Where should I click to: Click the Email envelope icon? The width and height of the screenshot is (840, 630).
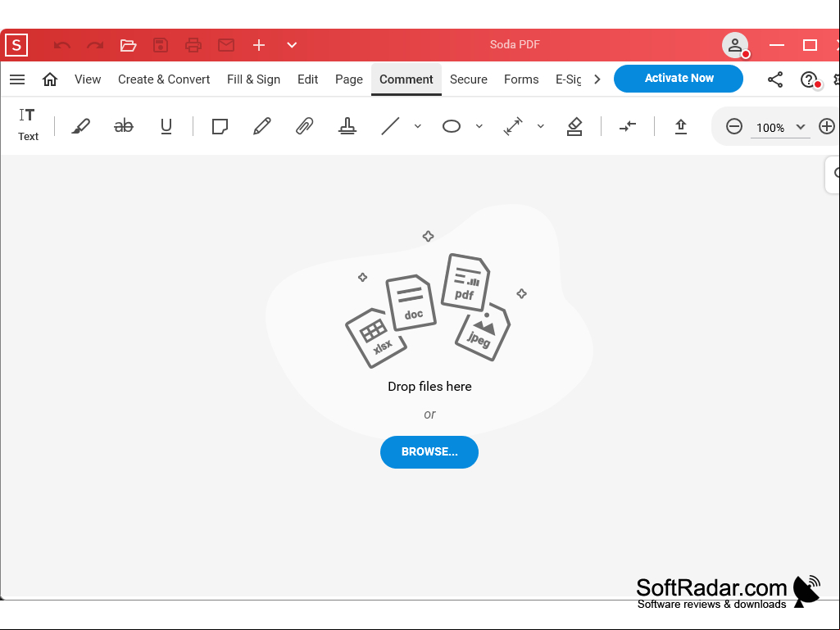[x=226, y=45]
